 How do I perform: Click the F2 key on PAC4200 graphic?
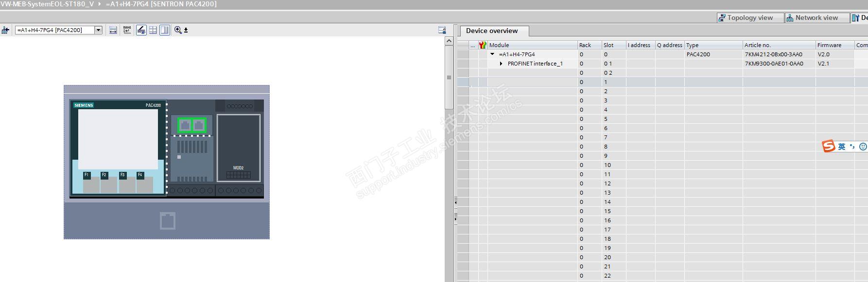coord(104,175)
